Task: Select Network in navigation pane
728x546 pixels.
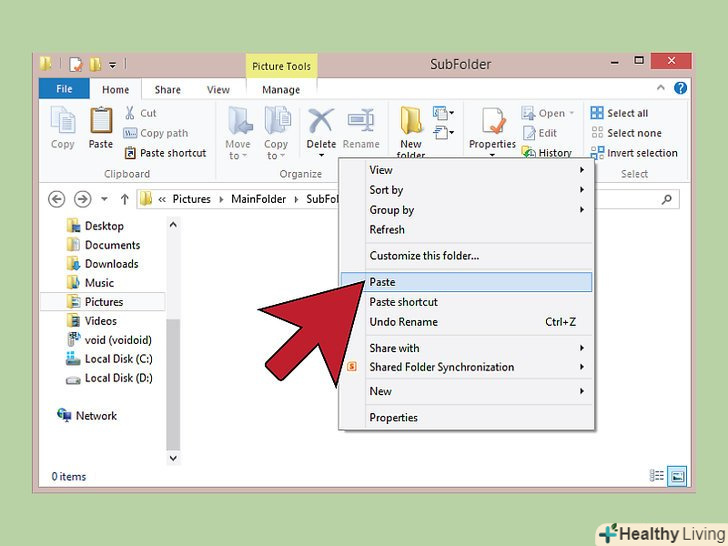Action: tap(87, 416)
